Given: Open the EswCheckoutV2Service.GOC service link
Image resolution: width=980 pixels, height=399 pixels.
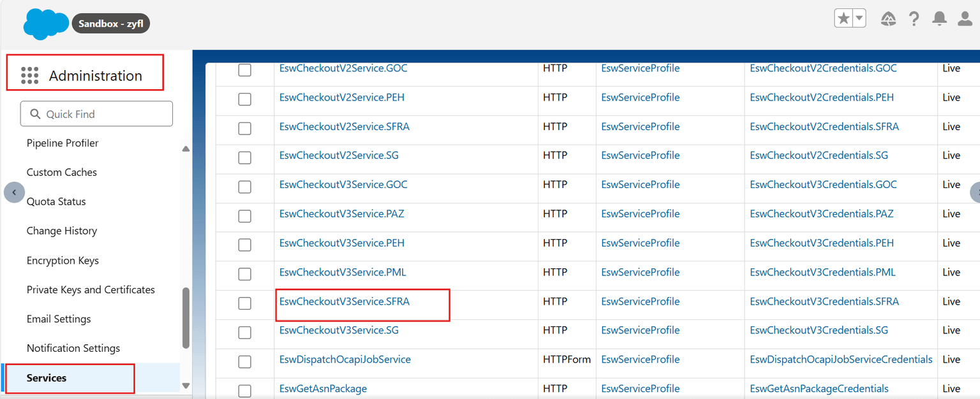Looking at the screenshot, I should 343,68.
